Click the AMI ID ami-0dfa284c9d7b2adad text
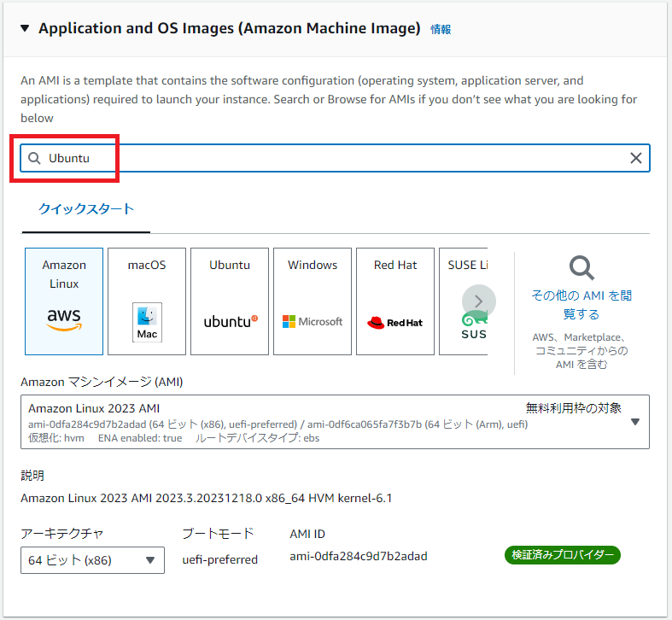This screenshot has height=620, width=672. pos(359,557)
